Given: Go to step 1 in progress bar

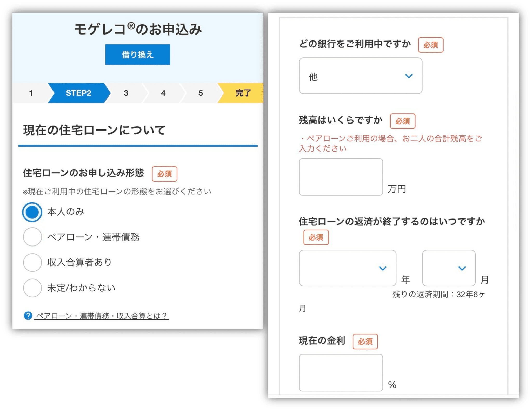Looking at the screenshot, I should click(31, 93).
